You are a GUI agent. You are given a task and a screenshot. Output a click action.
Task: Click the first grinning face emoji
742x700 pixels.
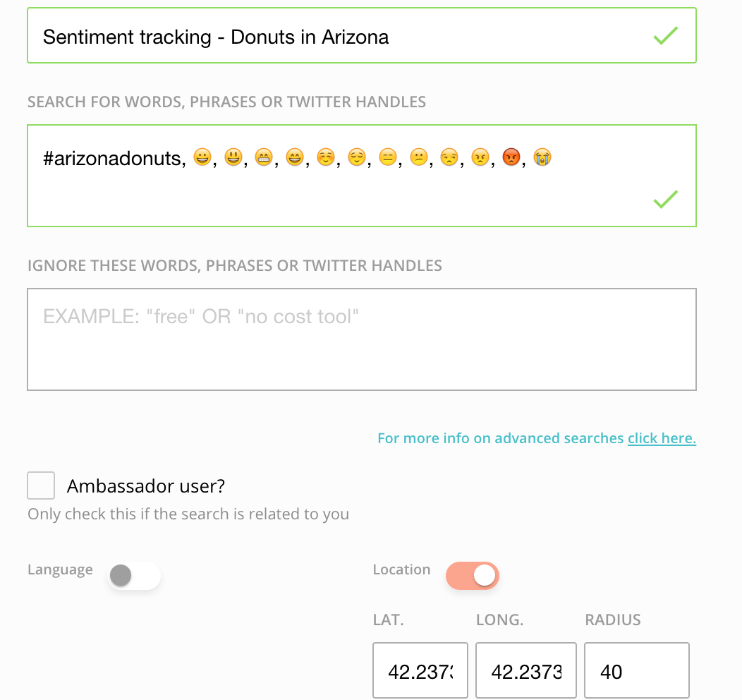click(201, 157)
